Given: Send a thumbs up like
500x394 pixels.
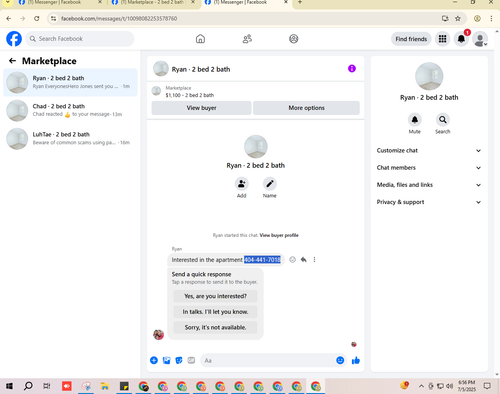Looking at the screenshot, I should tap(356, 360).
